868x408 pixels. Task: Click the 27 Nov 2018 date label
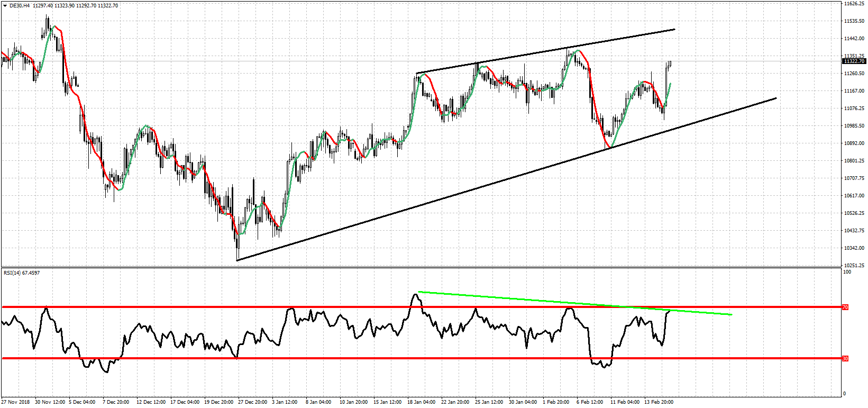[16, 402]
